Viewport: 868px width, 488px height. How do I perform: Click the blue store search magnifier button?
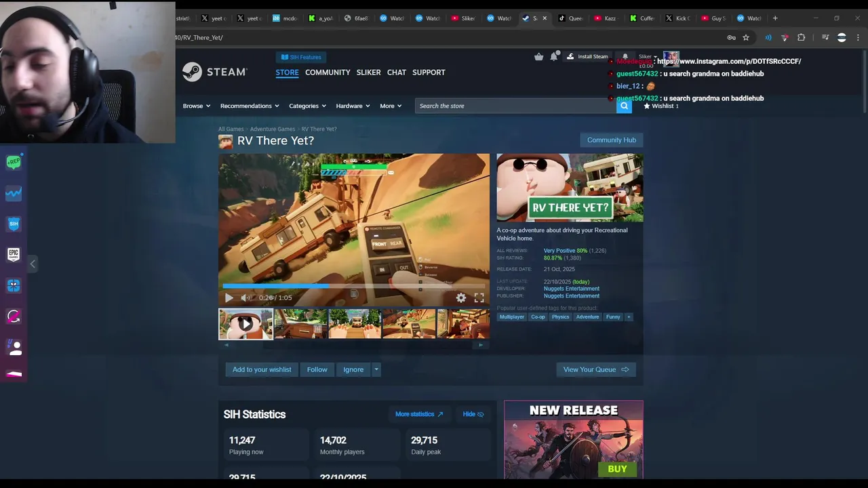(624, 106)
